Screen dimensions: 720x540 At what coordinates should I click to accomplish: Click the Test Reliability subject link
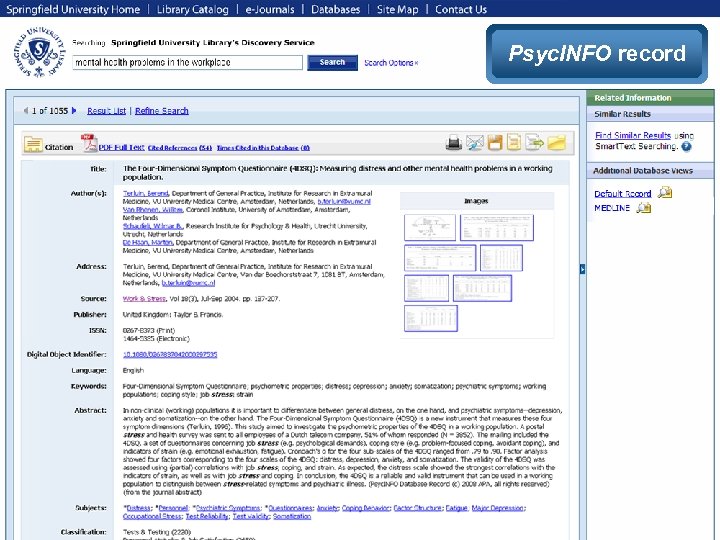tap(207, 516)
